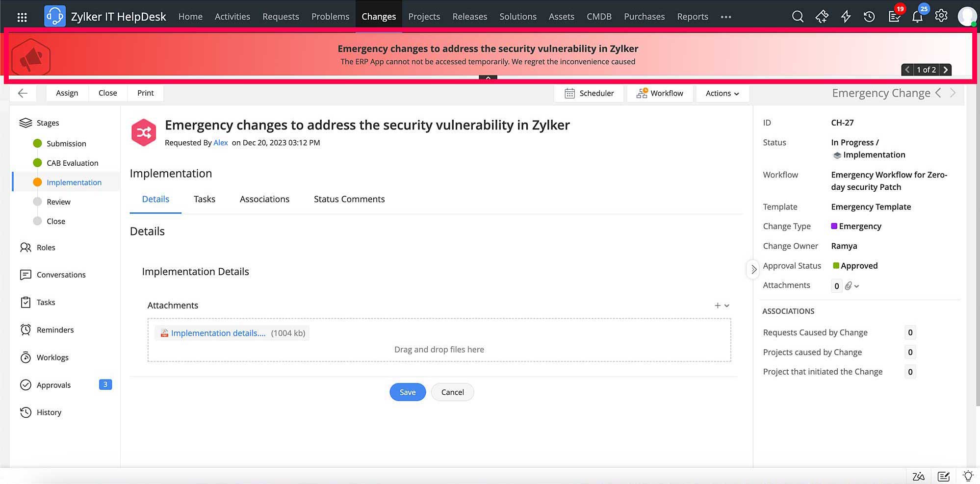Open the Requests menu item
Viewport: 980px width, 484px height.
point(281,17)
